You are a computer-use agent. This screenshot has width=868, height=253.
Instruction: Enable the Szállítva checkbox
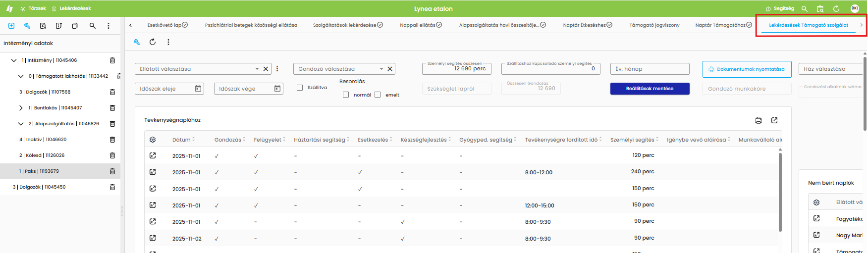[300, 88]
